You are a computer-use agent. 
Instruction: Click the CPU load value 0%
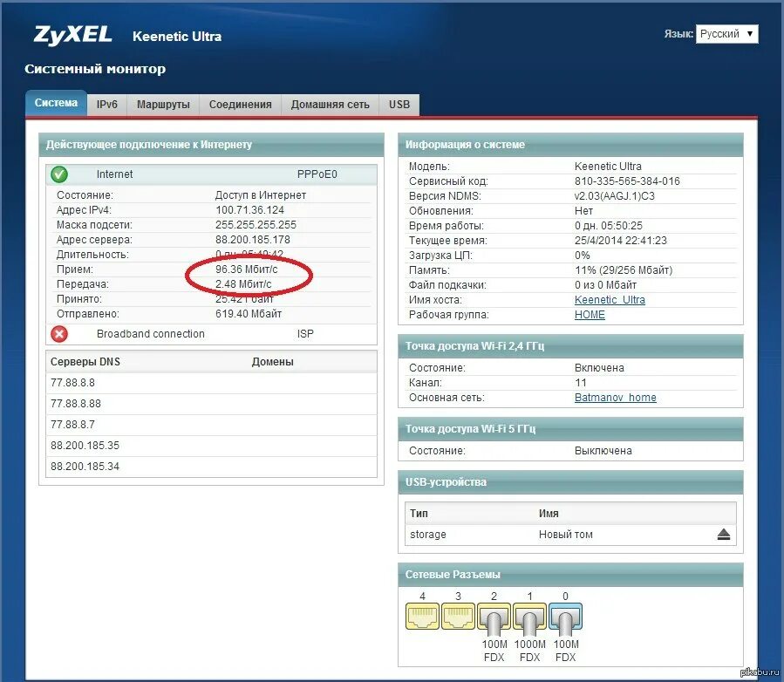582,256
